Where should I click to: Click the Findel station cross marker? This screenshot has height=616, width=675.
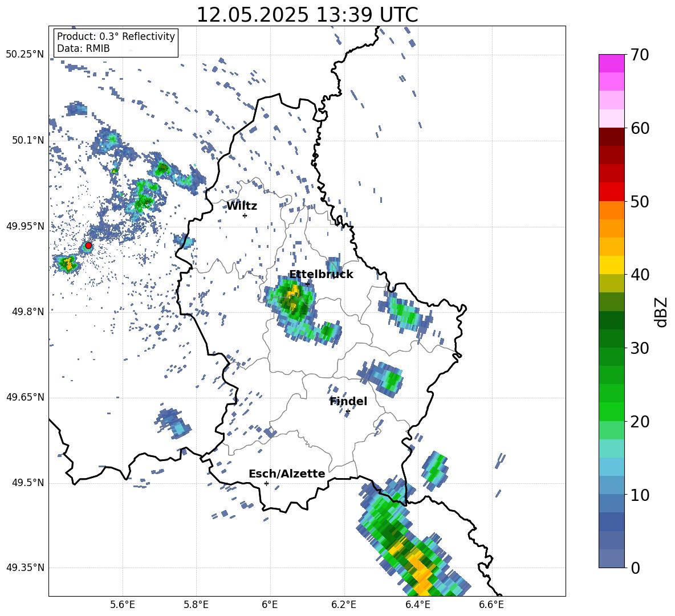(x=348, y=411)
